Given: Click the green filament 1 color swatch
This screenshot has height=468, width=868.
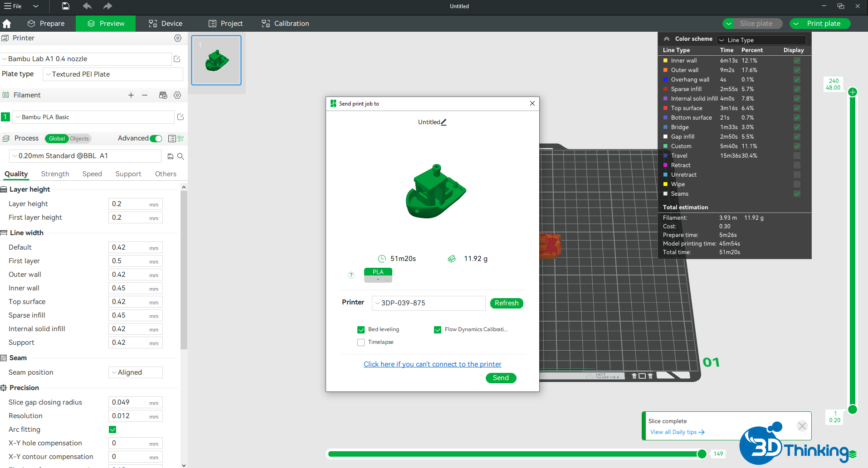Looking at the screenshot, I should 5,117.
